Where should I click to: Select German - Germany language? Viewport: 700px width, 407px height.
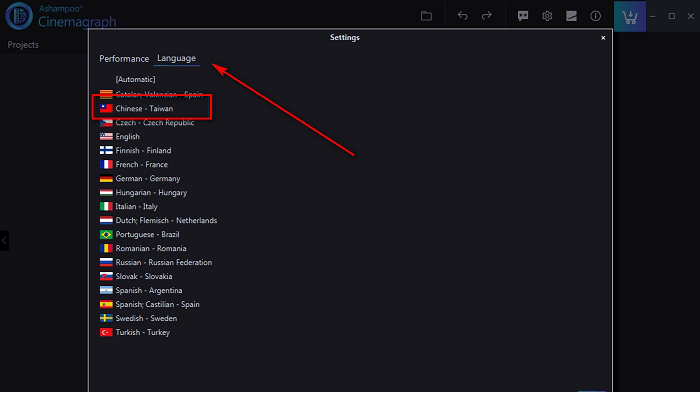point(140,179)
